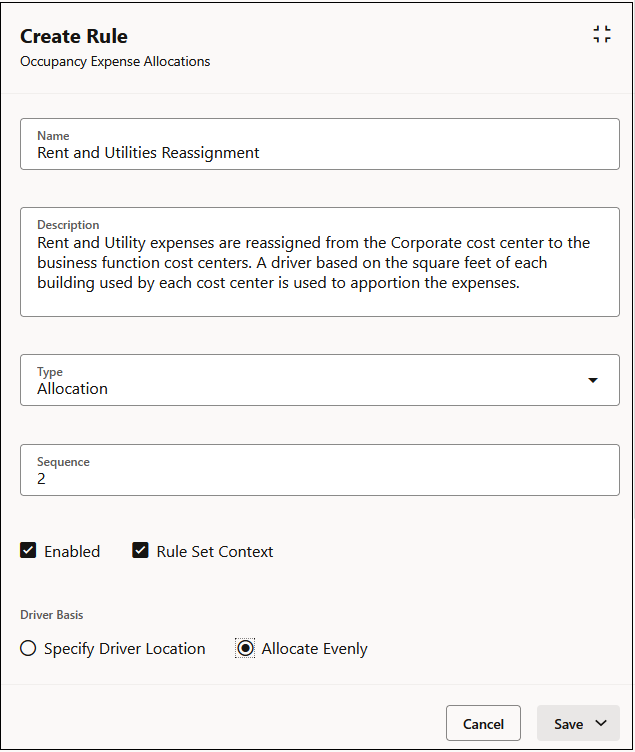Click the Enabled label text
Screen dimensions: 635x752
tap(72, 552)
